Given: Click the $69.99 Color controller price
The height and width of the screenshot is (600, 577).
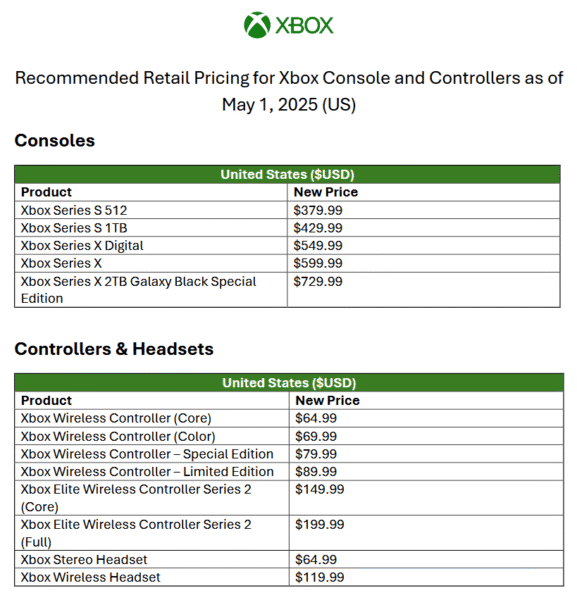Looking at the screenshot, I should coord(316,436).
